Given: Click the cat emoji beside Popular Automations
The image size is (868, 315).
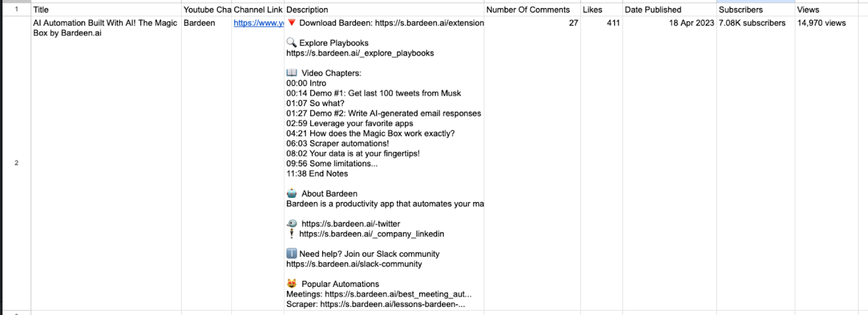Looking at the screenshot, I should coord(292,283).
